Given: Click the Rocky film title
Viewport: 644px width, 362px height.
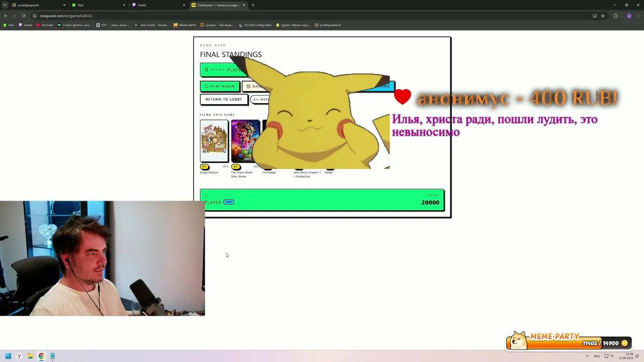Looking at the screenshot, I should tap(329, 172).
